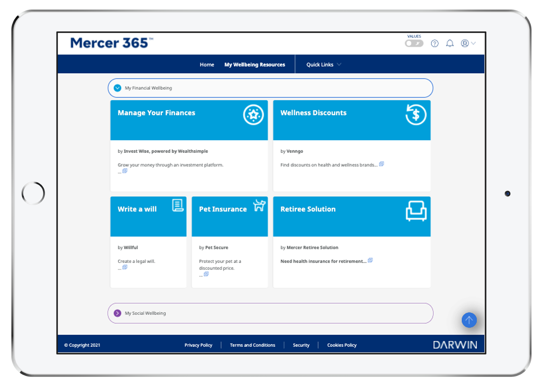
Task: Open the help question mark icon
Action: tap(434, 43)
